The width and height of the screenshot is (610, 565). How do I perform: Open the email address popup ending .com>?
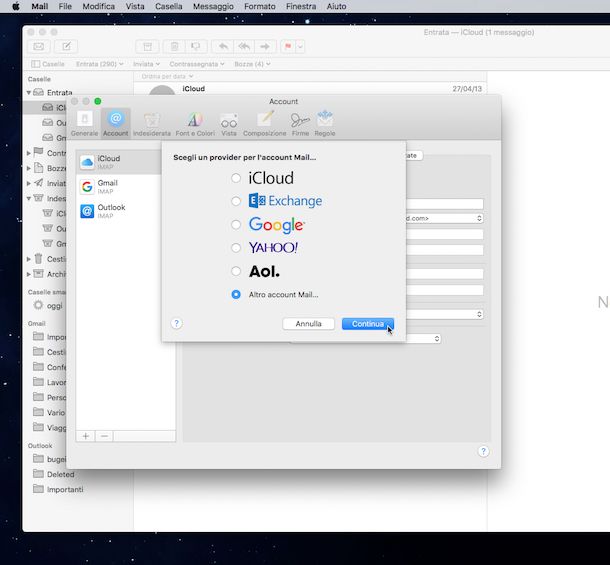445,218
